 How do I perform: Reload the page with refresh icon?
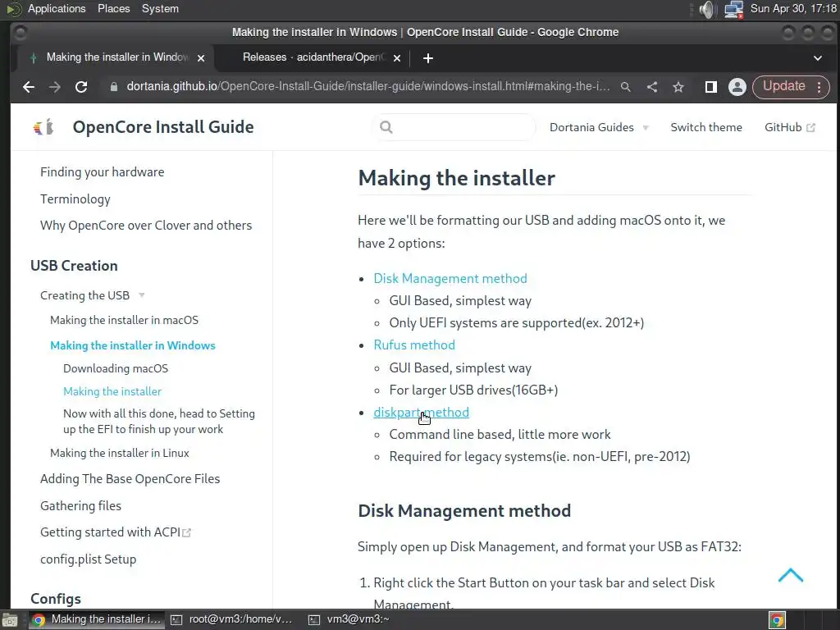81,87
